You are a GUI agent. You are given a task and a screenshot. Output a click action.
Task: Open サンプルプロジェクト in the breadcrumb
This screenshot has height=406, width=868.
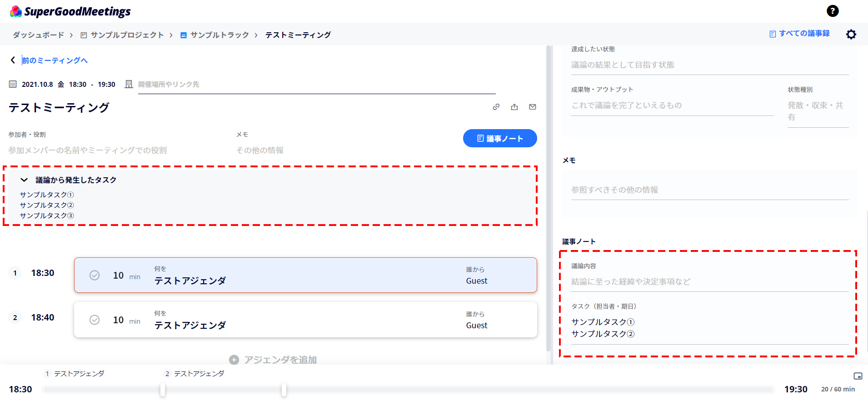click(126, 35)
